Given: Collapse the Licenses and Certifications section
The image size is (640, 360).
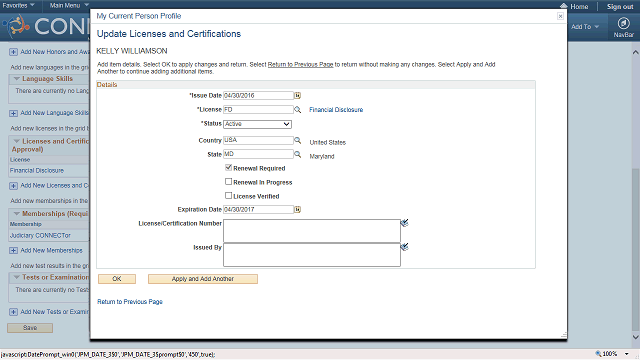Looking at the screenshot, I should point(17,141).
